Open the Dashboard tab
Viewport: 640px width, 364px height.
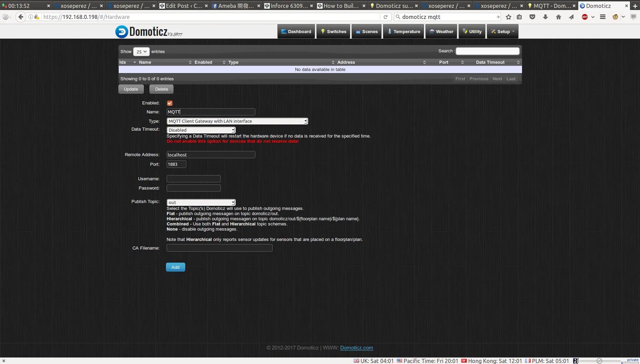coord(296,31)
